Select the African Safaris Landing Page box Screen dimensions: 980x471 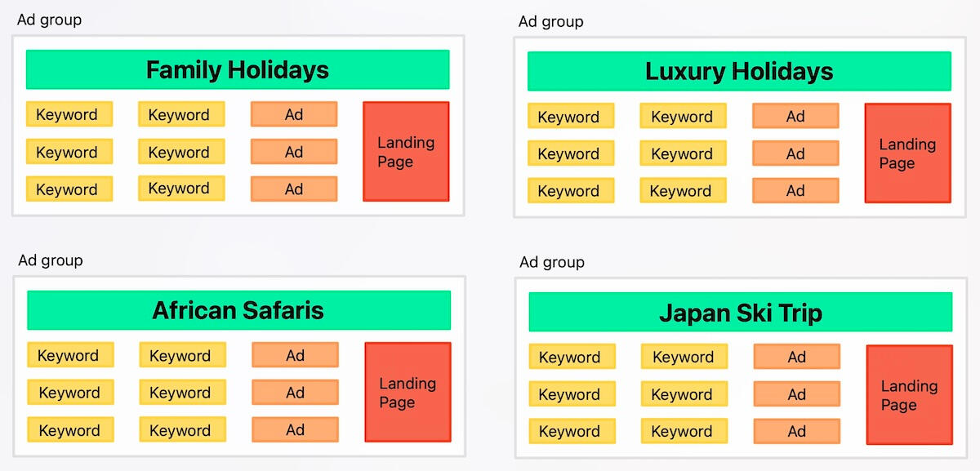click(408, 393)
